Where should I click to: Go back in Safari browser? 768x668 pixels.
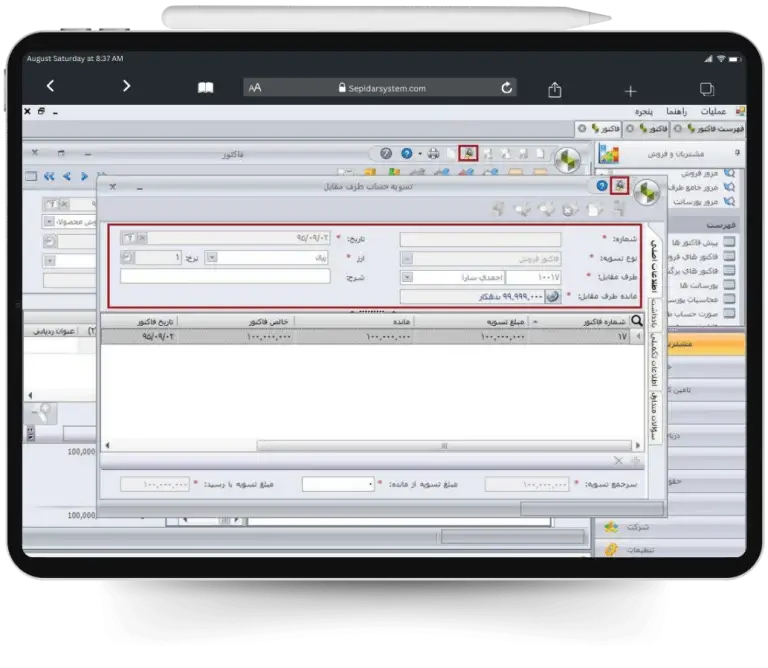tap(50, 86)
